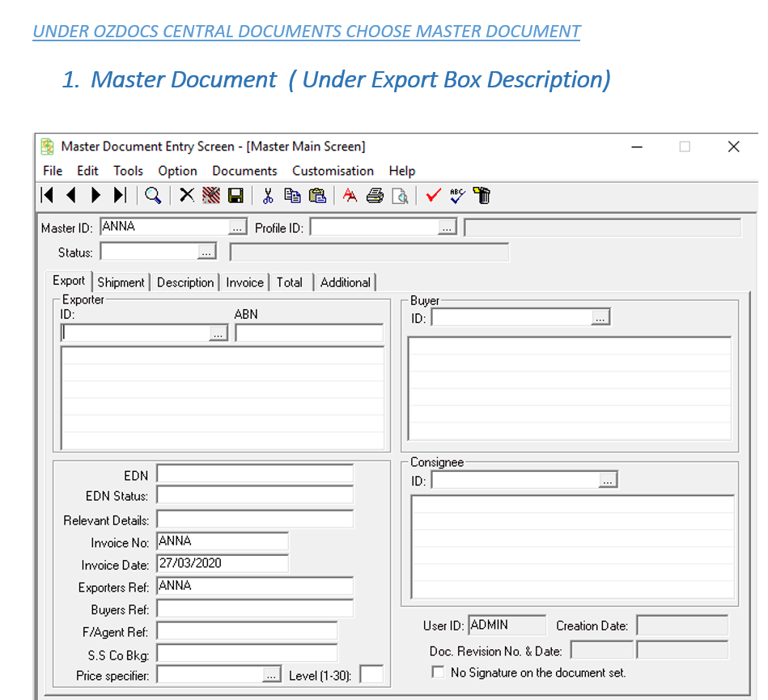The height and width of the screenshot is (700, 768).
Task: Toggle No Signature on the document set
Action: pos(438,672)
